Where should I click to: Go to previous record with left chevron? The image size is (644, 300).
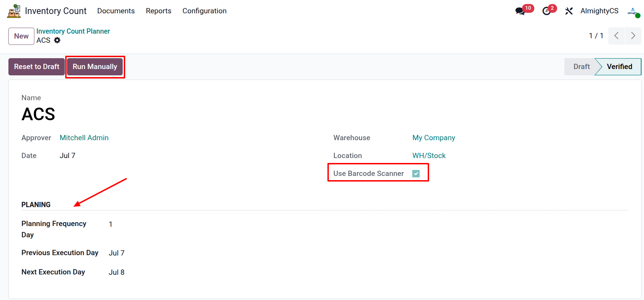(616, 36)
